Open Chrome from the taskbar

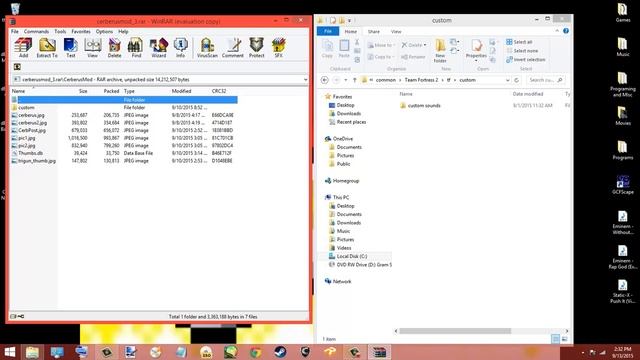coord(256,352)
